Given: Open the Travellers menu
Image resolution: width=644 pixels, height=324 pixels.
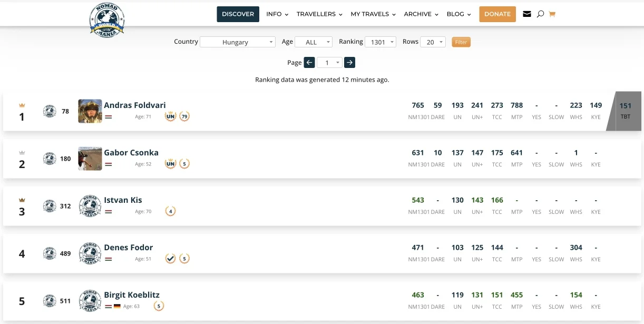Looking at the screenshot, I should point(319,14).
